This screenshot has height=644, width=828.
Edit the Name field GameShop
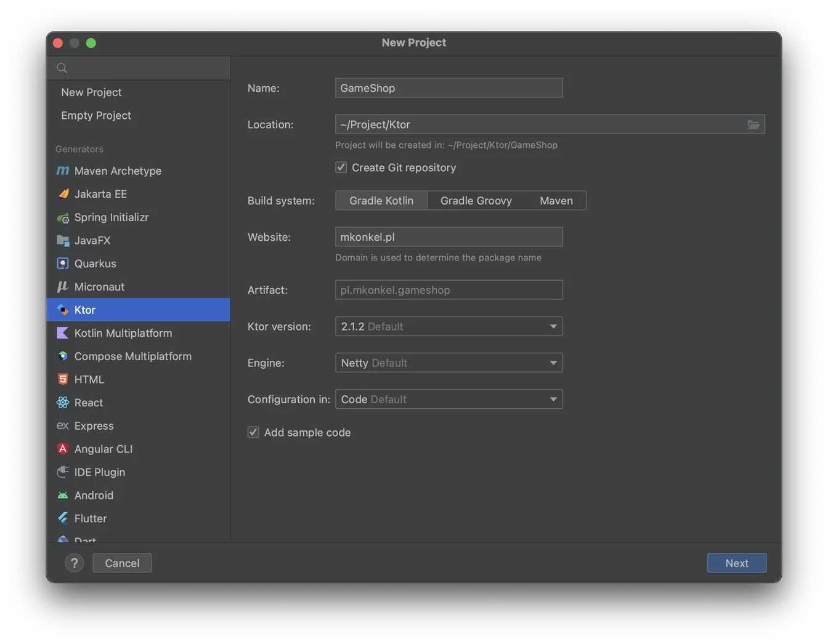click(448, 88)
